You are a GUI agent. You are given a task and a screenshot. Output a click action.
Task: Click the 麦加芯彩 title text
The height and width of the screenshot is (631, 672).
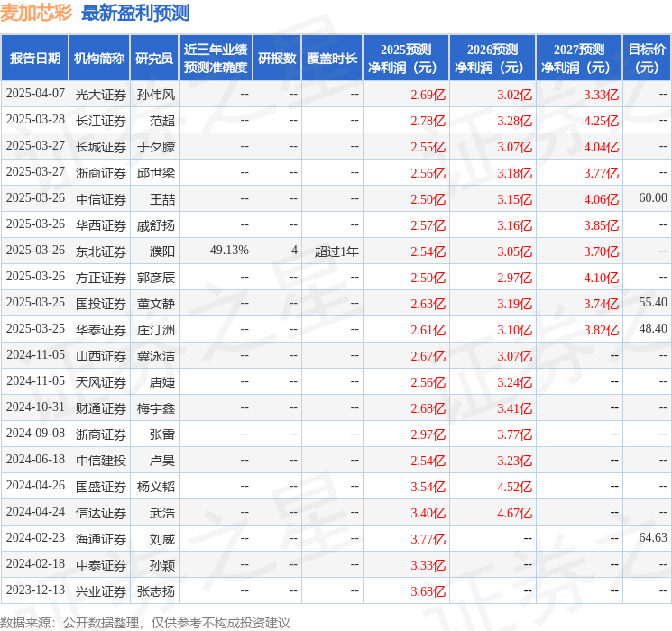coord(36,13)
